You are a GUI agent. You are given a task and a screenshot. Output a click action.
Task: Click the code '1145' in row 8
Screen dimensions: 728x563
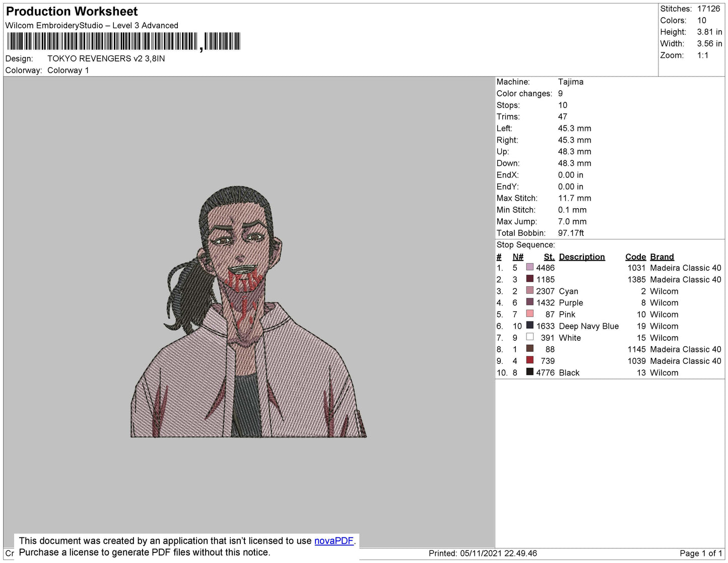[x=636, y=349]
